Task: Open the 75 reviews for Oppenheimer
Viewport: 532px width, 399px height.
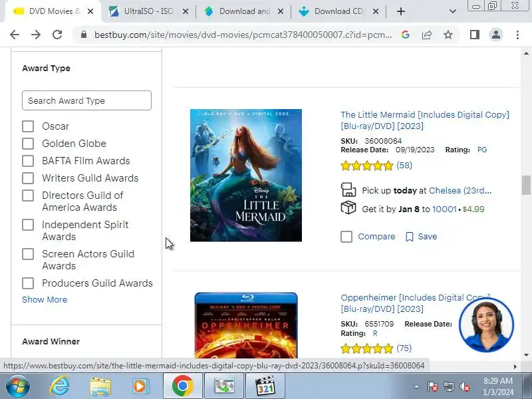Action: point(404,348)
